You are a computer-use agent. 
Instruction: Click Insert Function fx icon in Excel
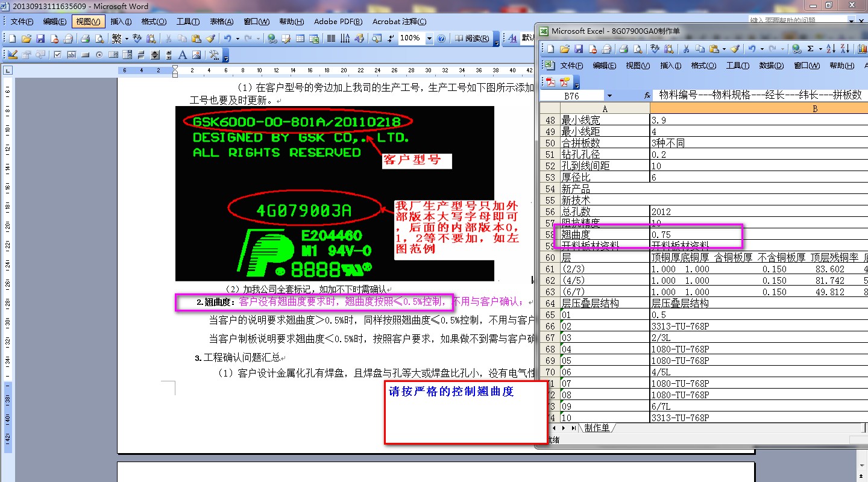tap(647, 96)
